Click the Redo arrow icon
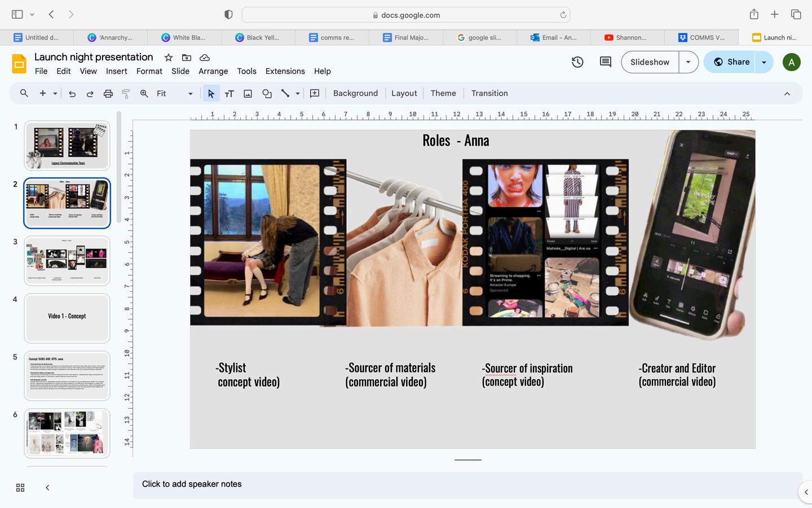The height and width of the screenshot is (508, 812). tap(90, 94)
